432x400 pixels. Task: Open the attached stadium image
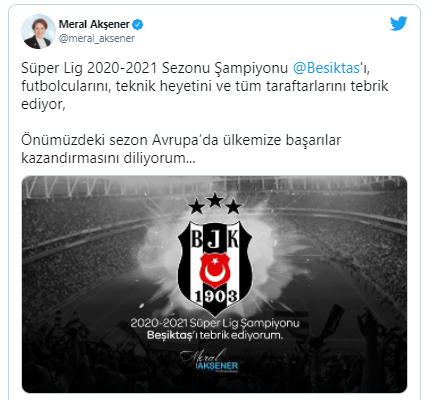[214, 284]
